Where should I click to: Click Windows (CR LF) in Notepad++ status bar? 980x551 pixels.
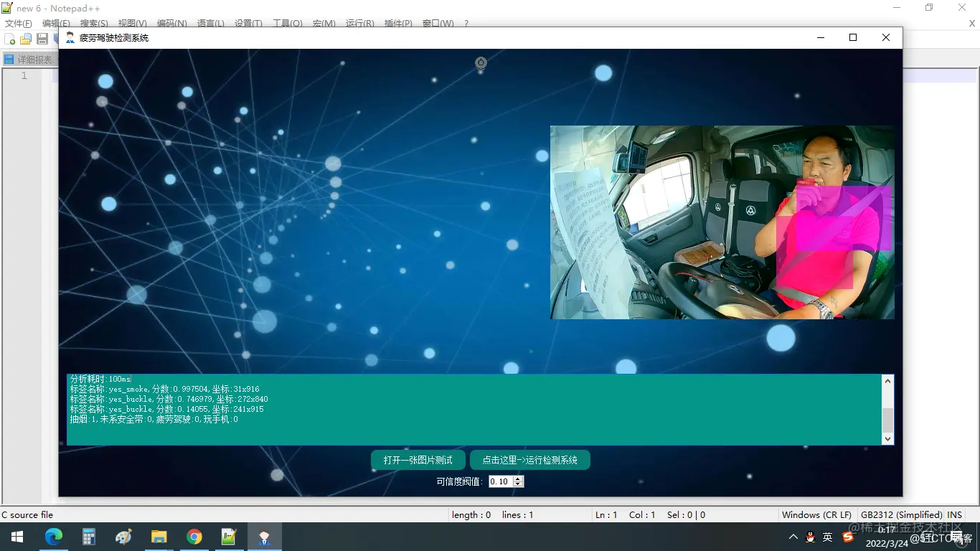pos(816,514)
